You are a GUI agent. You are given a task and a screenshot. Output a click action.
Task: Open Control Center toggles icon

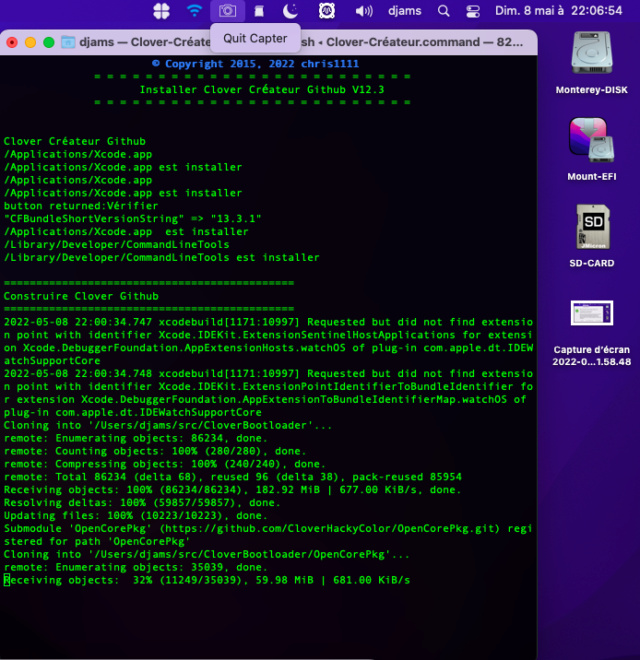click(473, 11)
